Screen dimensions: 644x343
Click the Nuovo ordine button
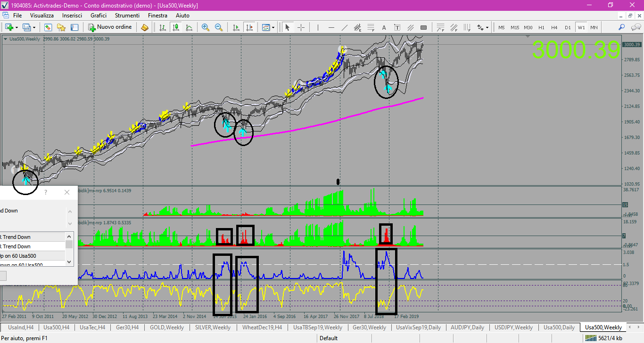110,27
